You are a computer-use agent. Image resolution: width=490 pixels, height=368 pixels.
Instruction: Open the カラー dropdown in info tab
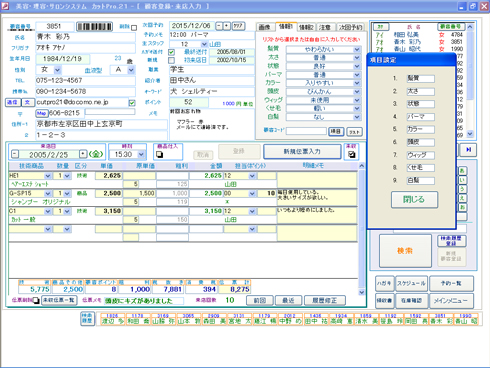pos(357,83)
